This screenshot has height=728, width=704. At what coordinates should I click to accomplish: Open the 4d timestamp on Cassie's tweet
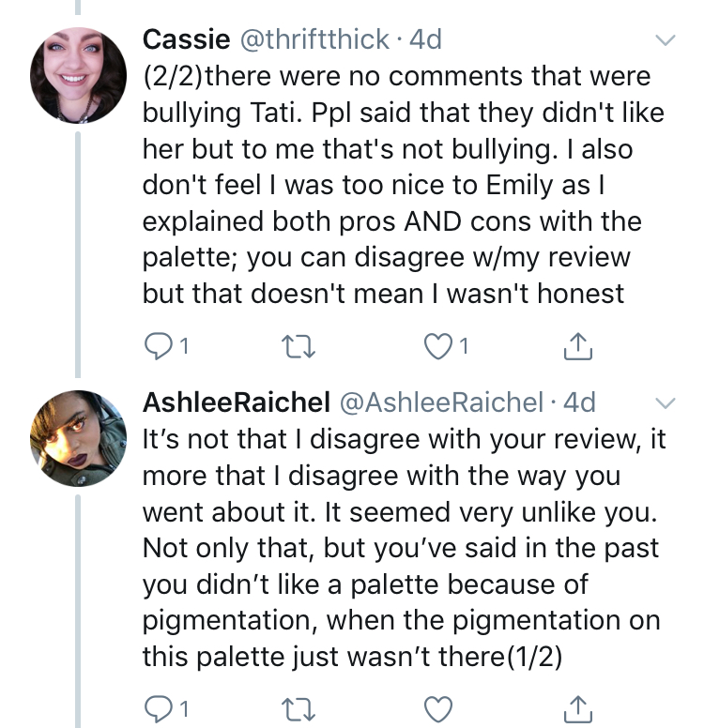(x=423, y=39)
